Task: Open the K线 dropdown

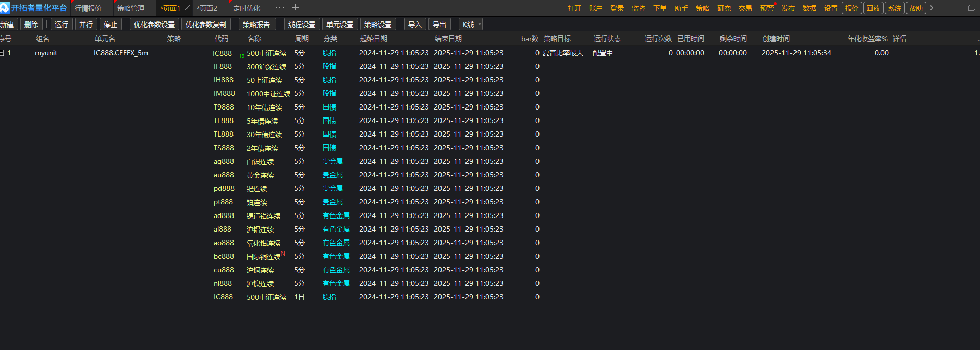Action: 471,25
